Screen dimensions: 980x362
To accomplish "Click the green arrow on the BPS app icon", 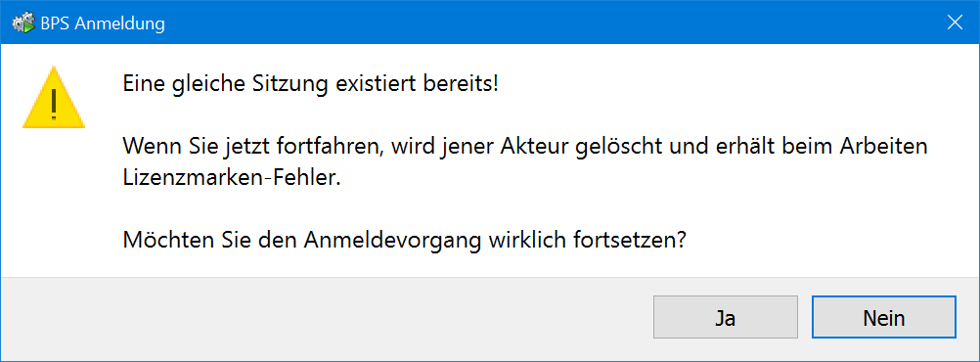I will (x=27, y=27).
